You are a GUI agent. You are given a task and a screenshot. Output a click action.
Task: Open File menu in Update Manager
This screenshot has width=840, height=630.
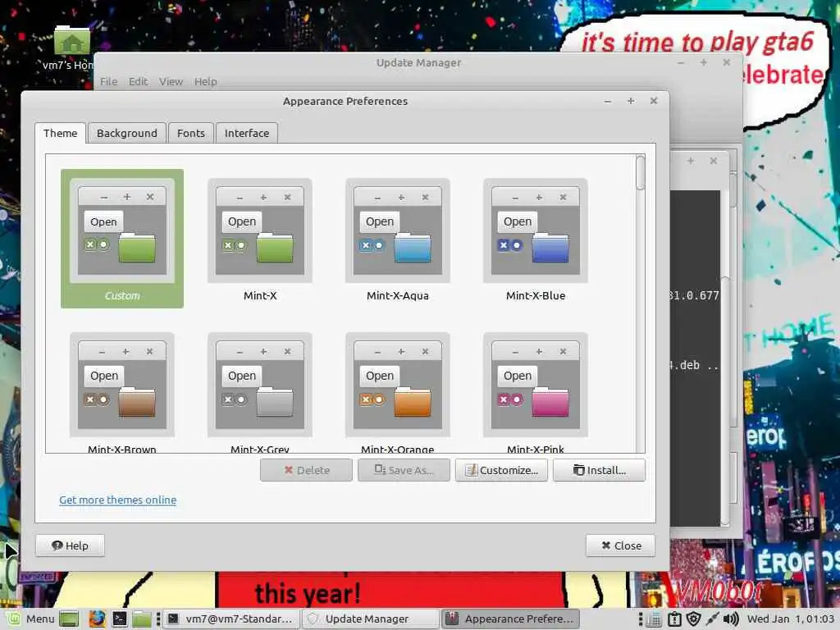pyautogui.click(x=109, y=81)
